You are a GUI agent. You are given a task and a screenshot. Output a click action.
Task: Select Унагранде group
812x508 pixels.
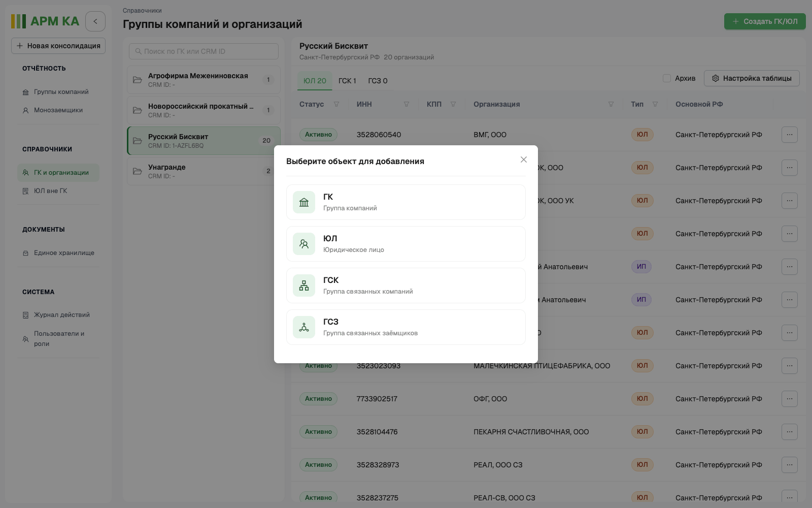coord(204,171)
